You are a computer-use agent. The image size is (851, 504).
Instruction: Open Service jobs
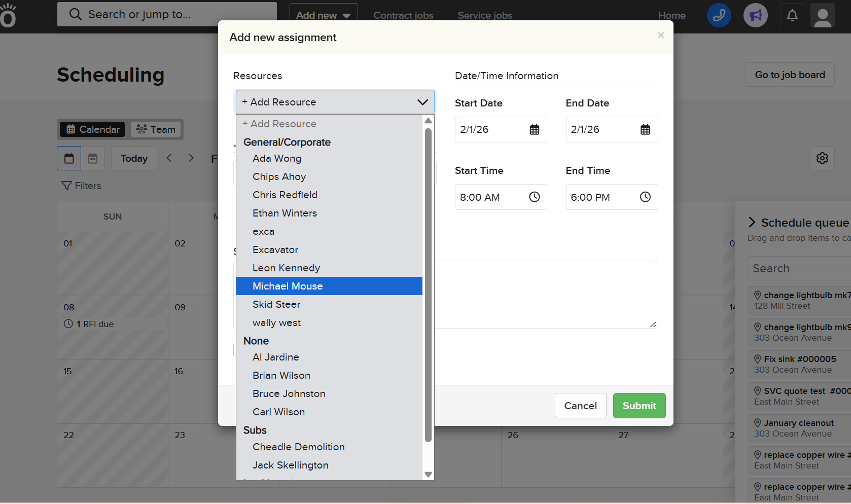484,15
